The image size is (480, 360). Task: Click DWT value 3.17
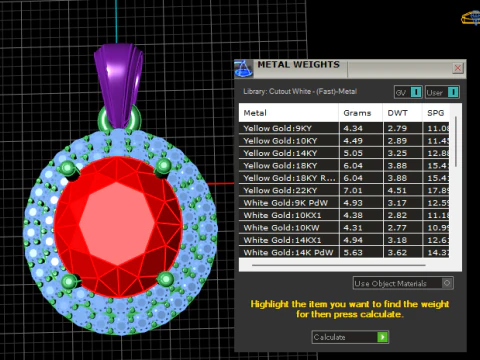coord(397,203)
